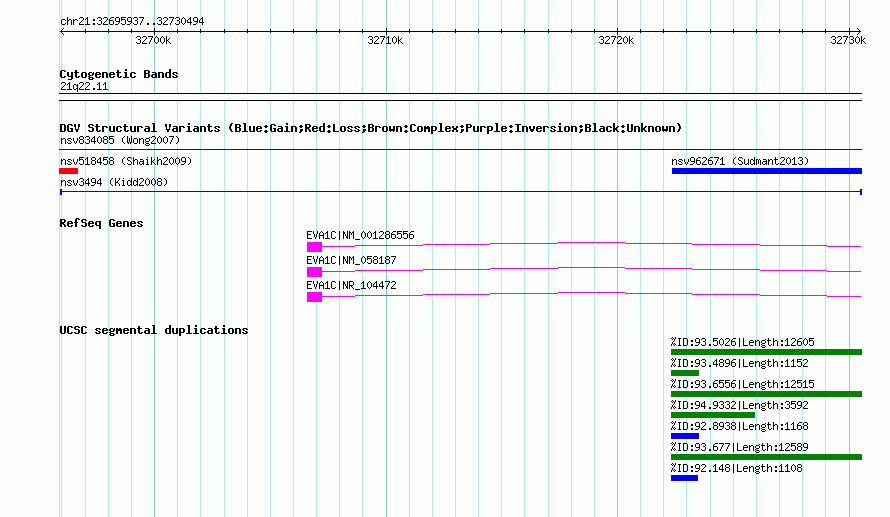This screenshot has width=890, height=517.
Task: Click the %ID:92.148|Length:1108 duplication label
Action: pos(737,468)
